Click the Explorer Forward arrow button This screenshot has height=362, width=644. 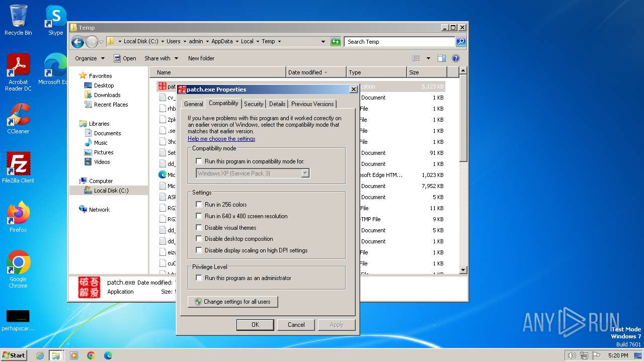(x=92, y=42)
